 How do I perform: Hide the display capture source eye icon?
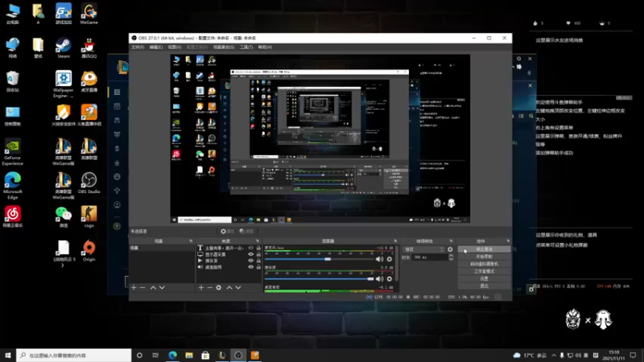click(250, 254)
